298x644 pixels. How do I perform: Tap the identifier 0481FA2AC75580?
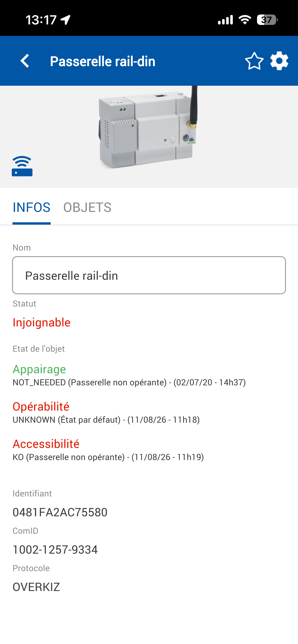tap(60, 512)
